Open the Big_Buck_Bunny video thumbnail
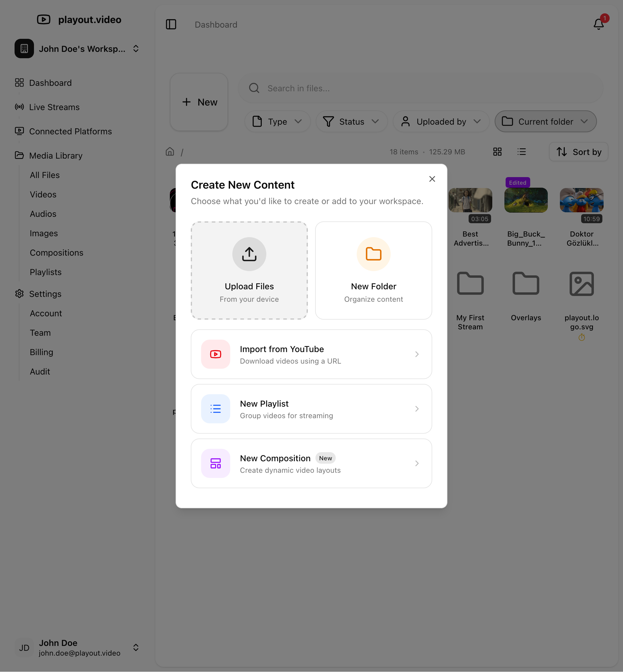The image size is (623, 672). pyautogui.click(x=526, y=200)
